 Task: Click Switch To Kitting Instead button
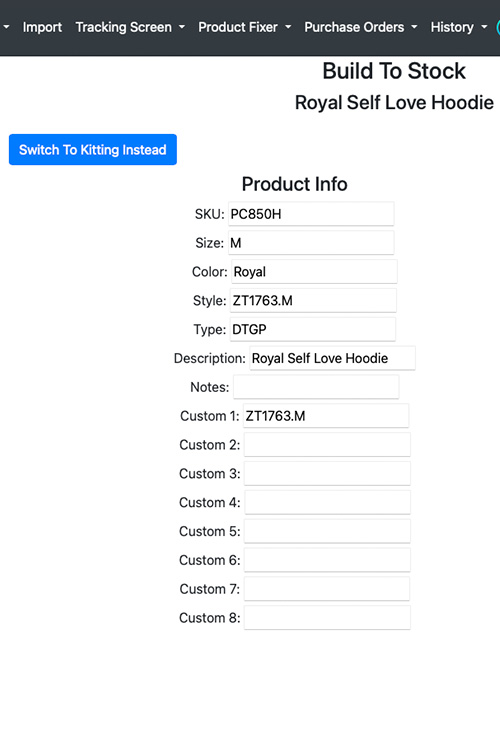(x=93, y=150)
